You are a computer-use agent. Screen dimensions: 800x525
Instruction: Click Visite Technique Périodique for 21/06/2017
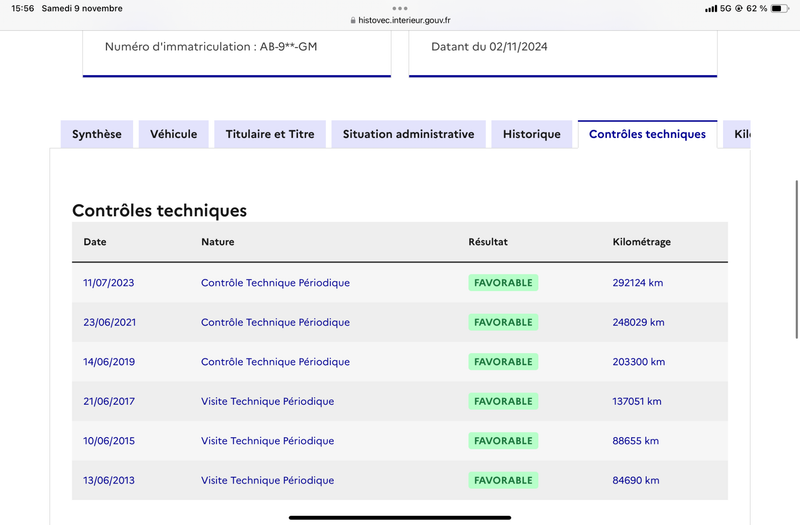pyautogui.click(x=267, y=402)
